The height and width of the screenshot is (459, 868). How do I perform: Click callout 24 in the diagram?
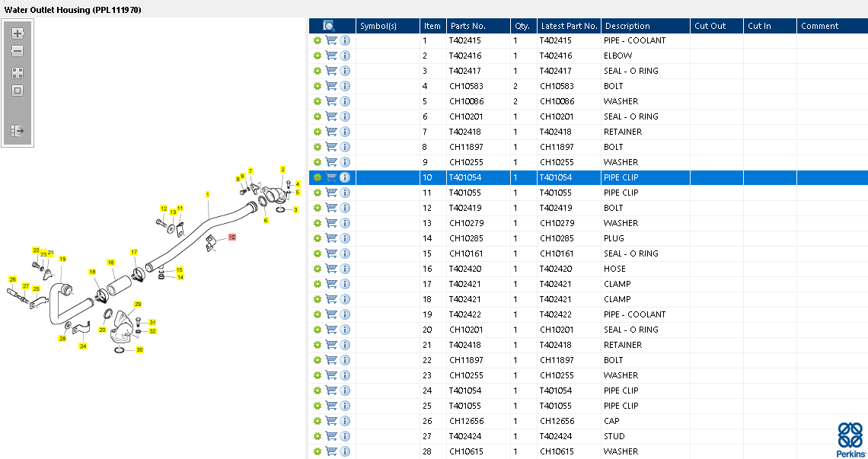pos(82,346)
